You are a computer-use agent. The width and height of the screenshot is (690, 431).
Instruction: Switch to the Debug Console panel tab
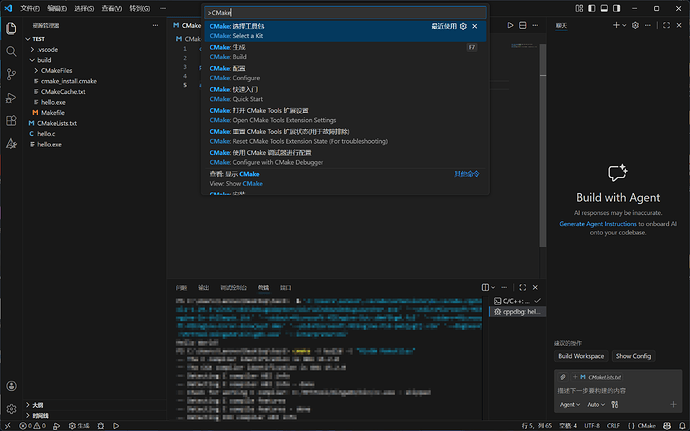point(233,287)
